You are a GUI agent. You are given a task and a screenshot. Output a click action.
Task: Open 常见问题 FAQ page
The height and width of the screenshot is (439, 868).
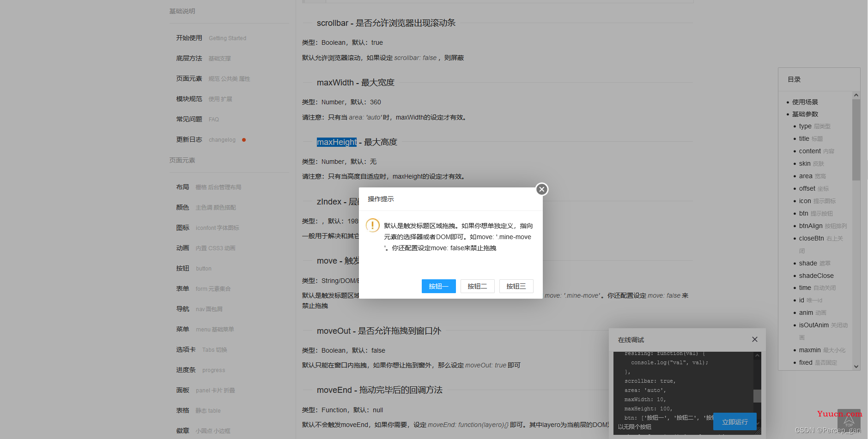[x=197, y=119]
